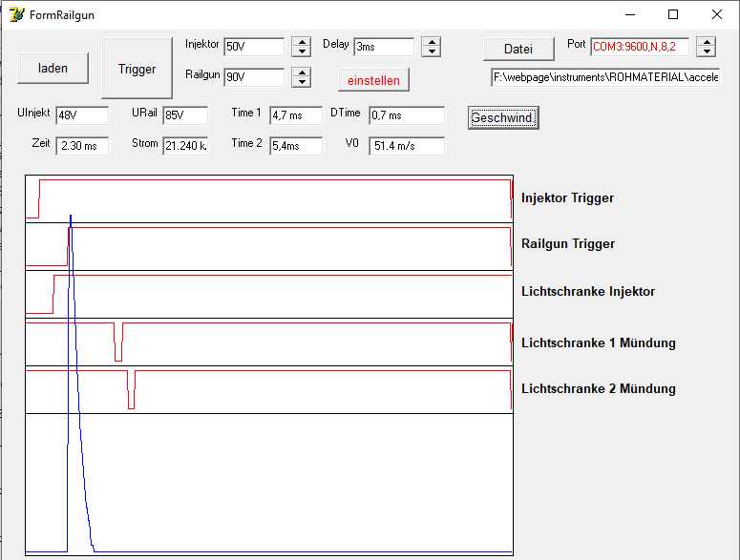
Task: Select the Port COM3 settings field
Action: 639,47
